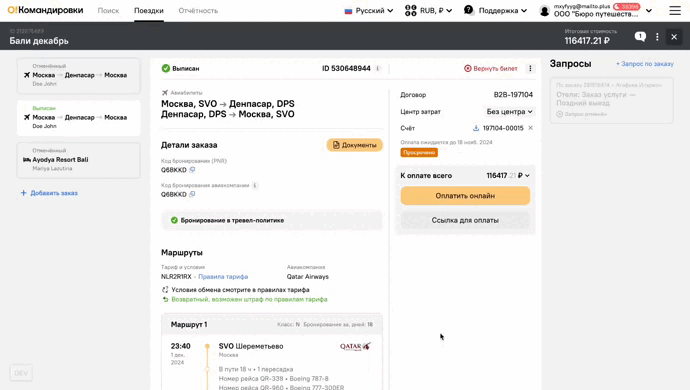Click the Russian flag icon
The width and height of the screenshot is (690, 390).
tap(349, 11)
